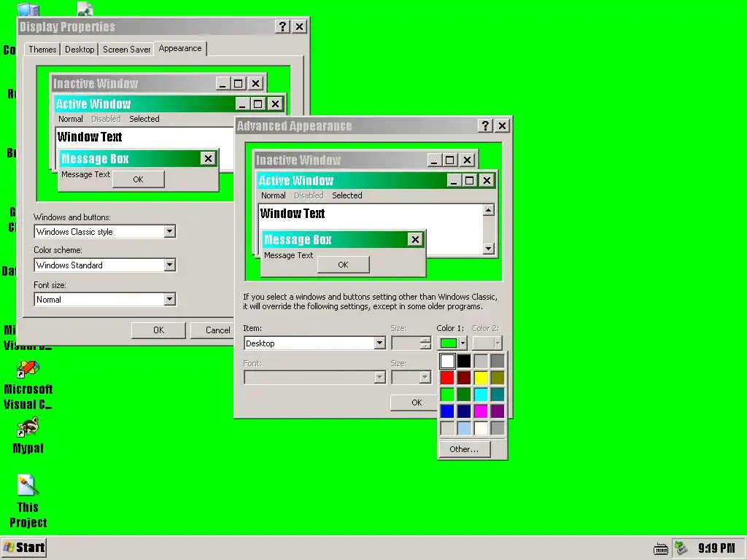Pick the bright red color swatch
This screenshot has height=560, width=747.
click(x=447, y=378)
